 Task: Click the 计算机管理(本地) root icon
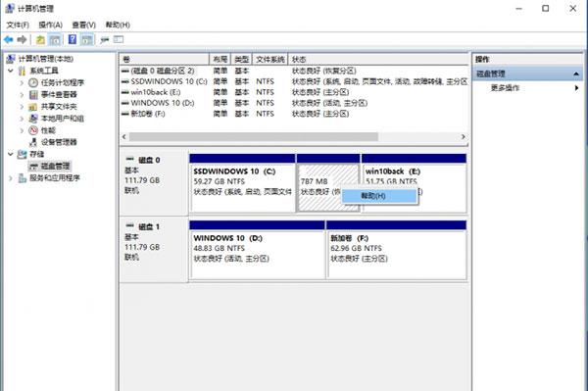11,59
